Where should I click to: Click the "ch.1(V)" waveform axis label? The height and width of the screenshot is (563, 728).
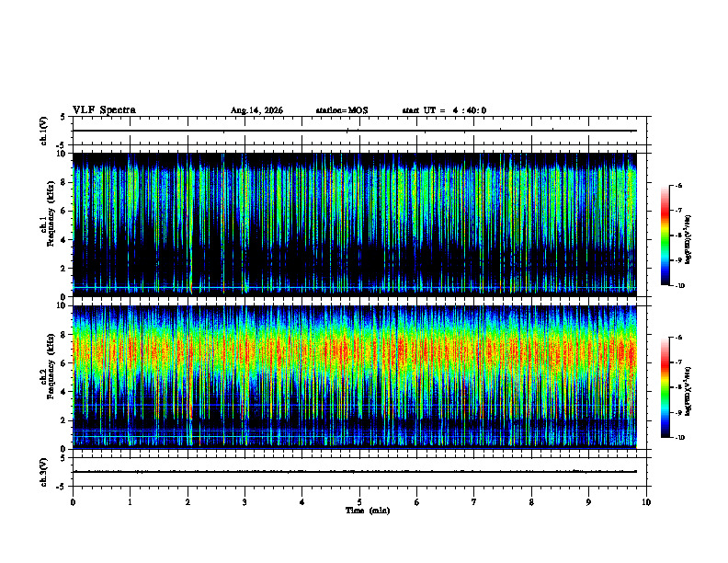point(44,131)
